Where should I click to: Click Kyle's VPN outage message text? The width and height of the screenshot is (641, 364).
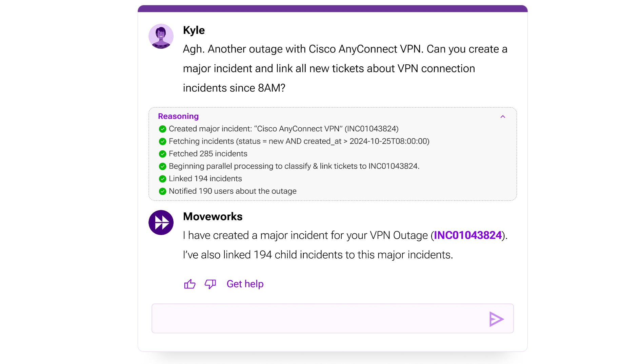point(345,68)
